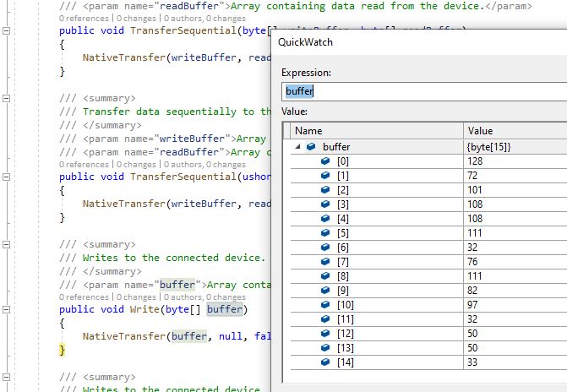Click the field icon next to [14]
567x392 pixels.
[x=325, y=362]
